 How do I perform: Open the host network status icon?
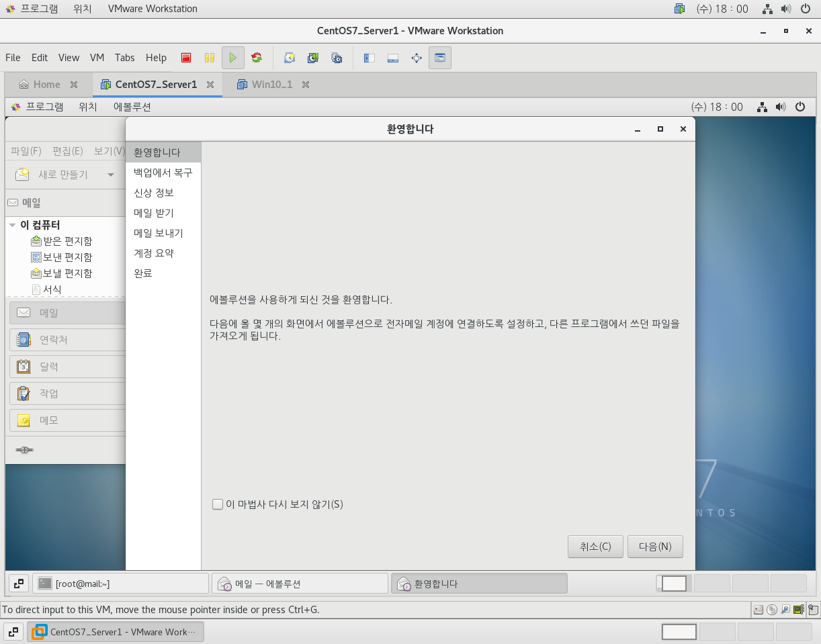768,9
